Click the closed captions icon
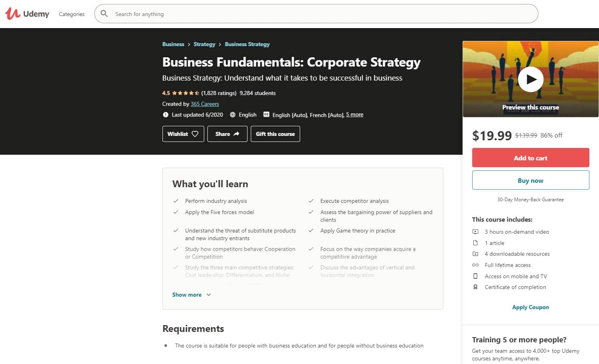Image resolution: width=599 pixels, height=364 pixels. pos(266,114)
